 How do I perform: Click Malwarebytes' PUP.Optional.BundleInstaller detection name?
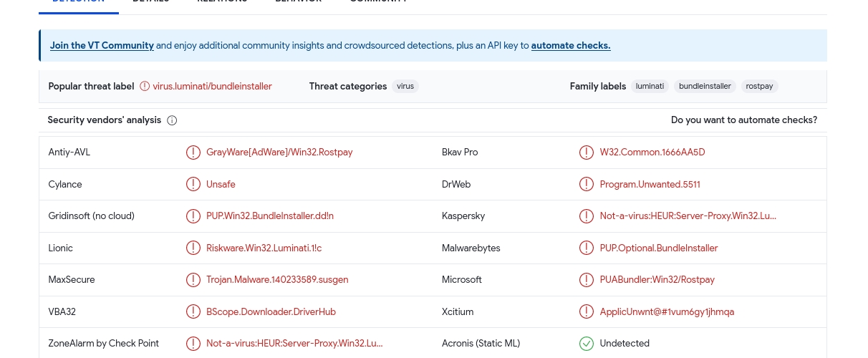658,248
